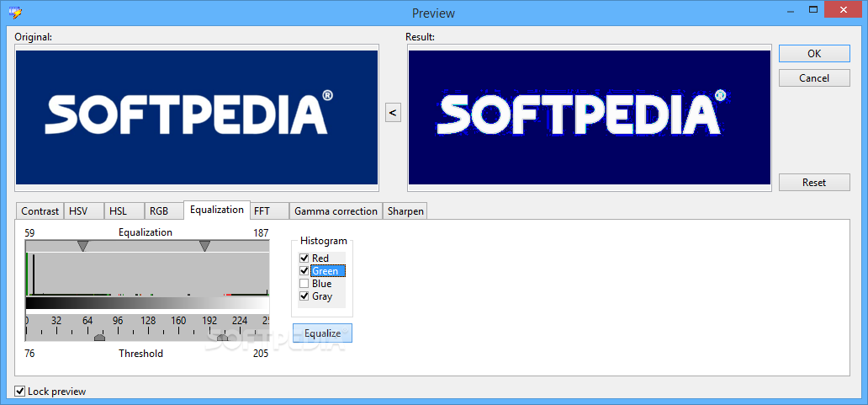Click the threshold value 205
Image resolution: width=868 pixels, height=405 pixels.
261,354
